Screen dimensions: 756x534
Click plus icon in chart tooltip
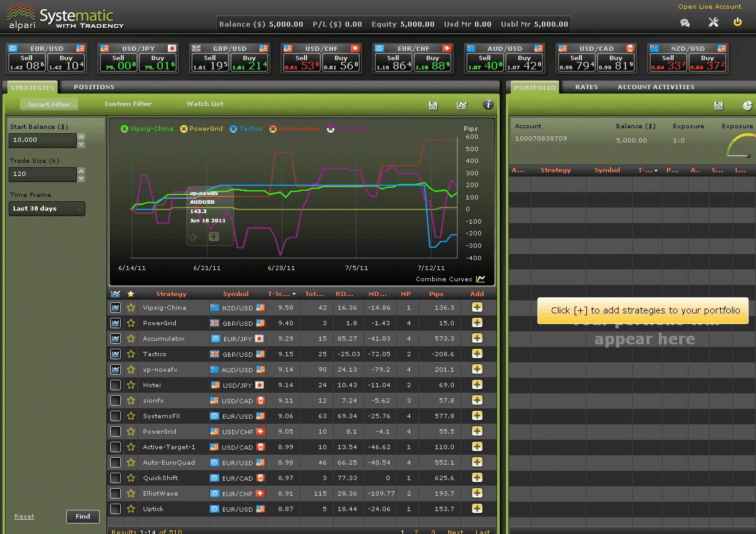(214, 237)
